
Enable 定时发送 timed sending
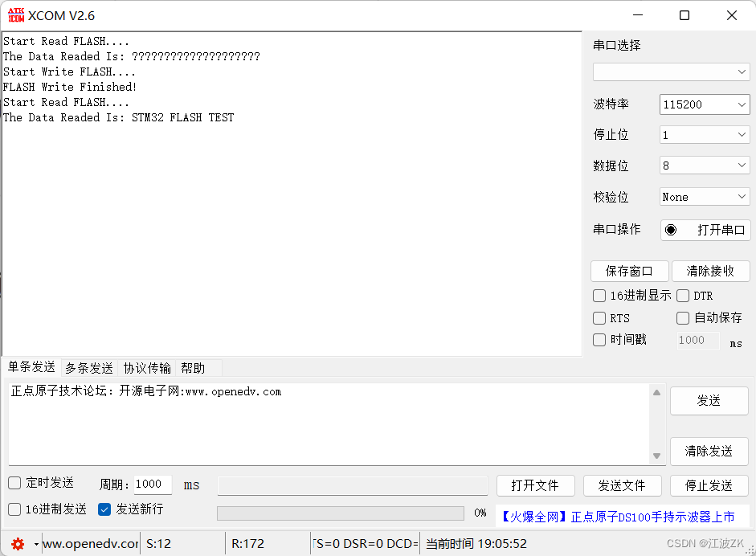point(14,483)
